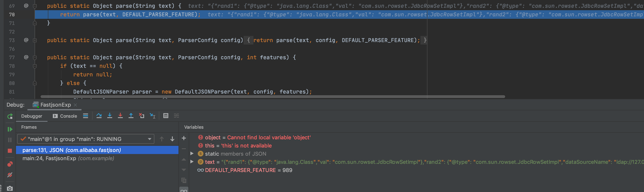Click the next frame down arrow
The width and height of the screenshot is (644, 192).
(x=173, y=139)
